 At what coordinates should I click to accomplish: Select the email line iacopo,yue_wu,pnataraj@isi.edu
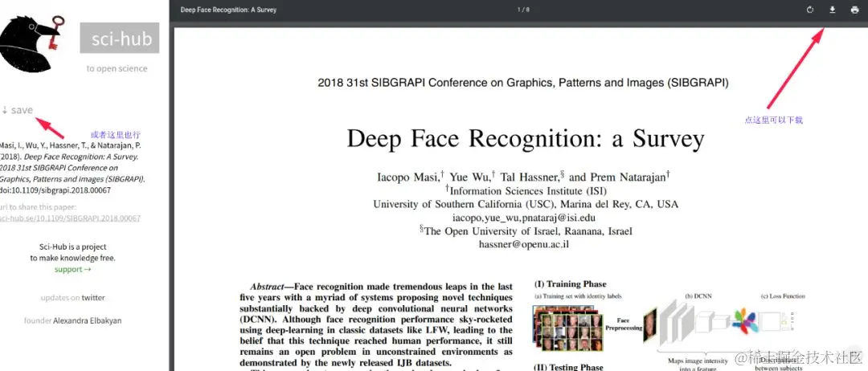click(x=524, y=218)
